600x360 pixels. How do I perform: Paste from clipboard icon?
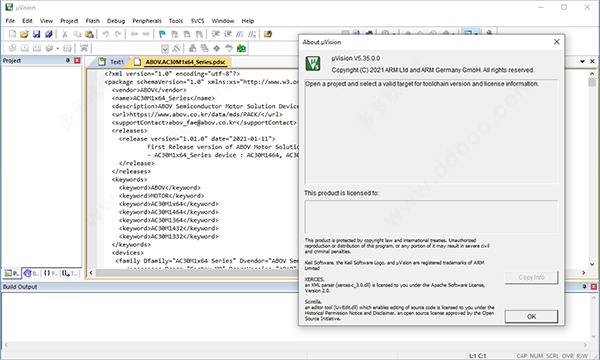click(x=89, y=34)
